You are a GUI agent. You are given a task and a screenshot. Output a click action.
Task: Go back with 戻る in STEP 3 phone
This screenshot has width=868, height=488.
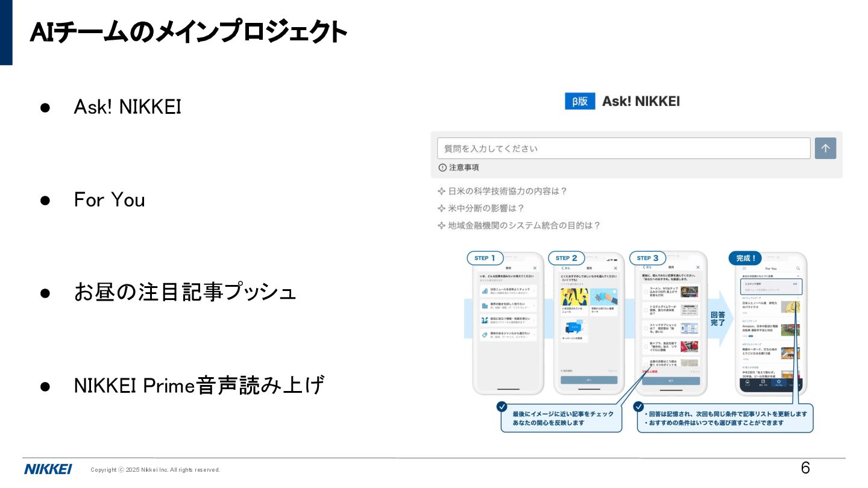point(647,267)
